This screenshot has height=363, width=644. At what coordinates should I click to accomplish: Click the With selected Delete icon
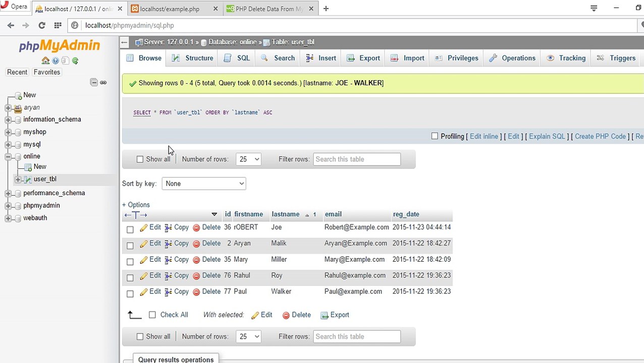click(x=286, y=315)
